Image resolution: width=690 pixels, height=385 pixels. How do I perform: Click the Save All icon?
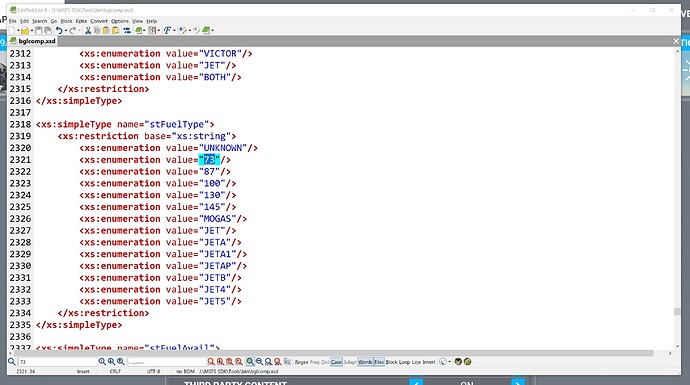pos(48,30)
